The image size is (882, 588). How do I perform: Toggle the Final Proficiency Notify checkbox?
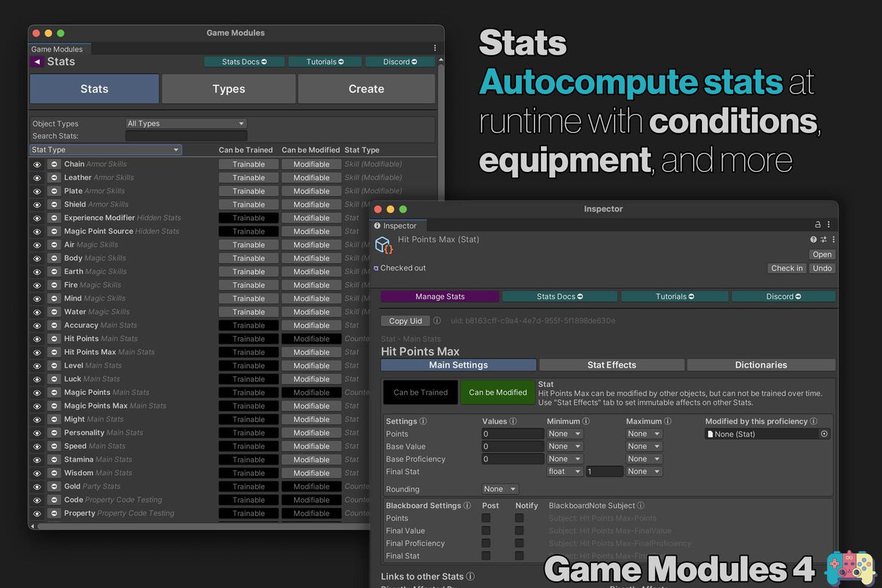(519, 543)
